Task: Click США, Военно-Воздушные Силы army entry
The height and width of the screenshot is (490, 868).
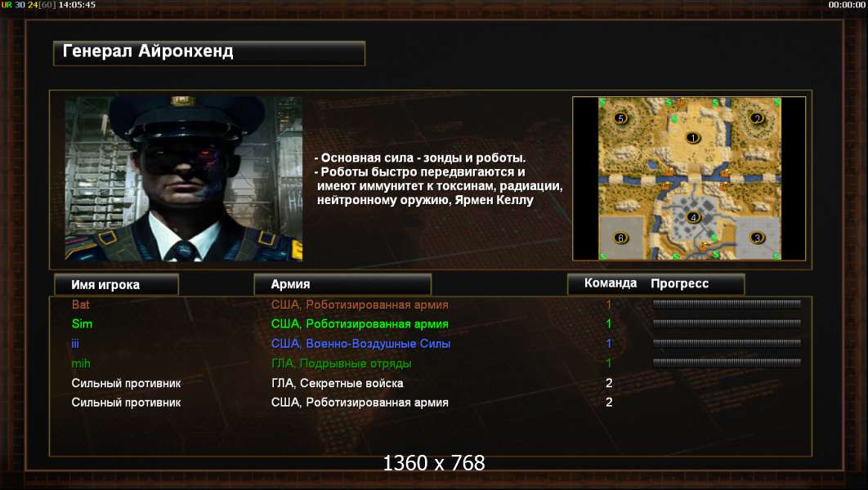Action: [360, 344]
